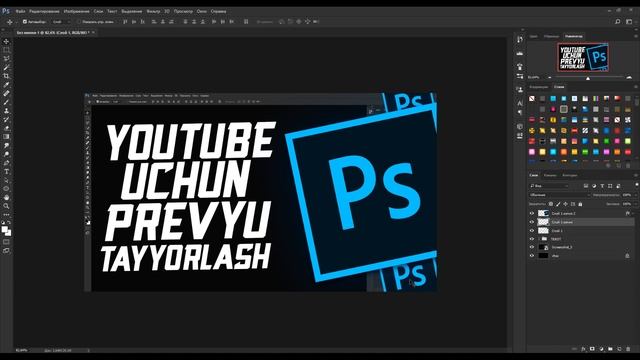Screen dimensions: 640x360
Task: Click the search icon at top right
Action: 618,22
